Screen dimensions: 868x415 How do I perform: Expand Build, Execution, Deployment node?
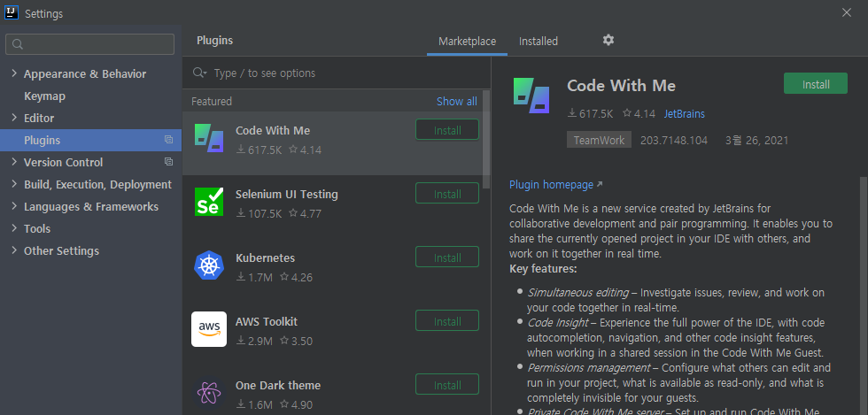[14, 184]
